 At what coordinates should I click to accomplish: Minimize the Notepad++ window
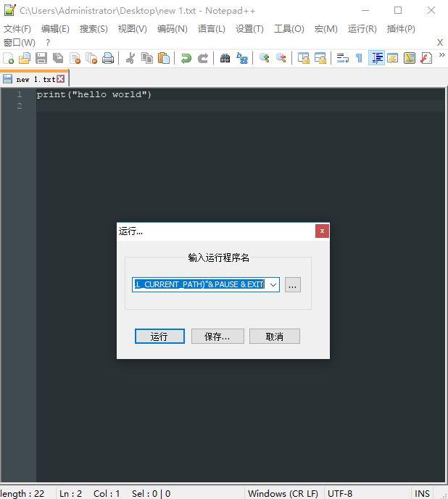click(365, 10)
